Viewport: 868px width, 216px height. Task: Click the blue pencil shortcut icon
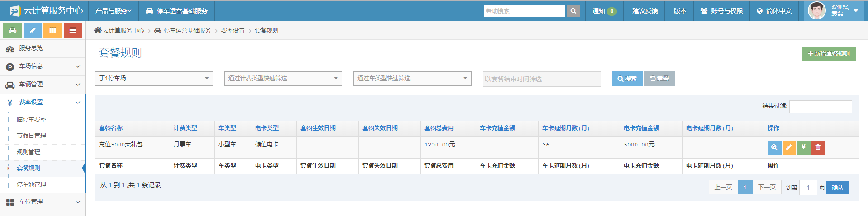pos(33,30)
